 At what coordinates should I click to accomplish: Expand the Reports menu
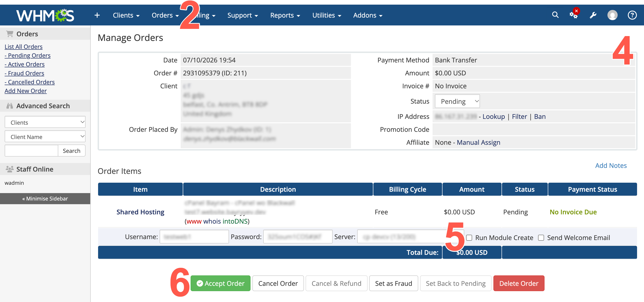click(x=285, y=15)
